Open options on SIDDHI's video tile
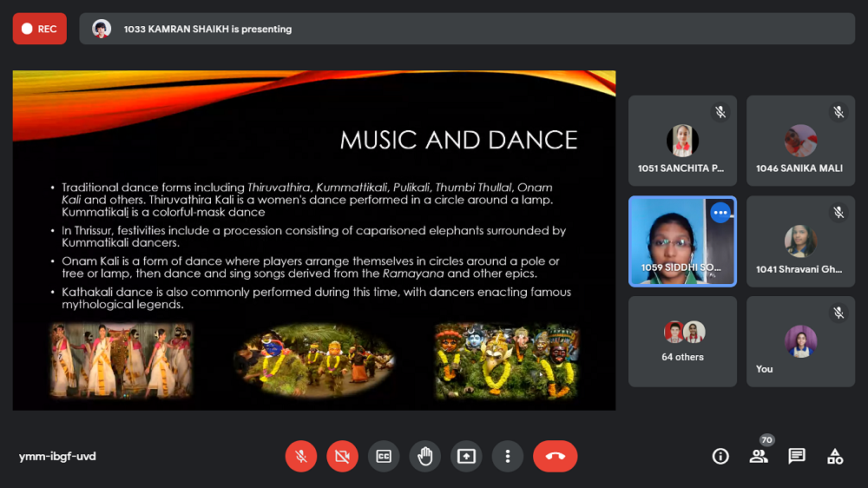Image resolution: width=868 pixels, height=488 pixels. coord(720,213)
